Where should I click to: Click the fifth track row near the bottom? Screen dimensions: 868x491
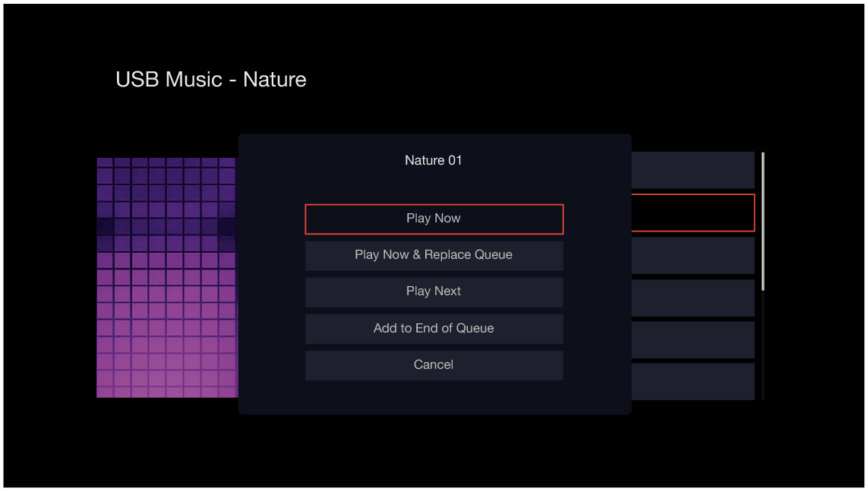coord(695,339)
